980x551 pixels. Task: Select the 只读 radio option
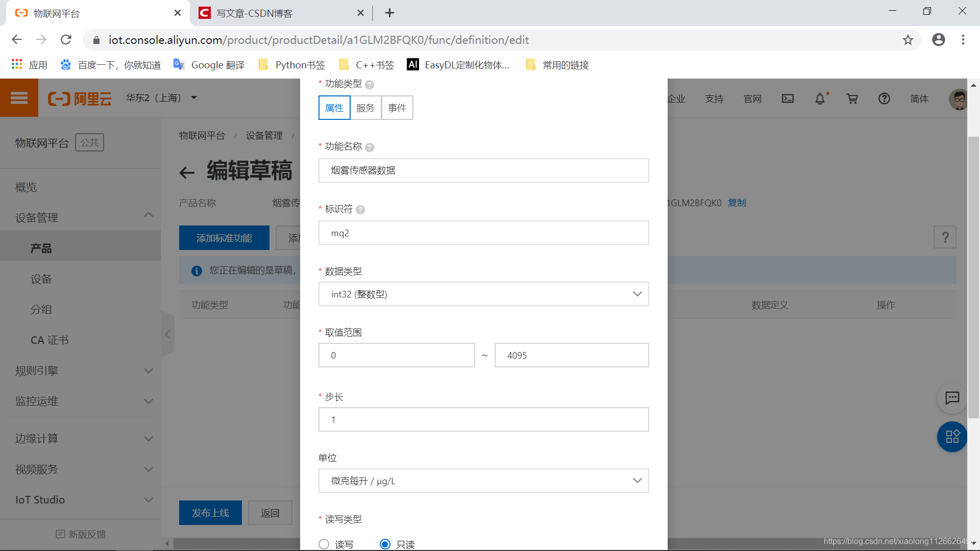(385, 544)
